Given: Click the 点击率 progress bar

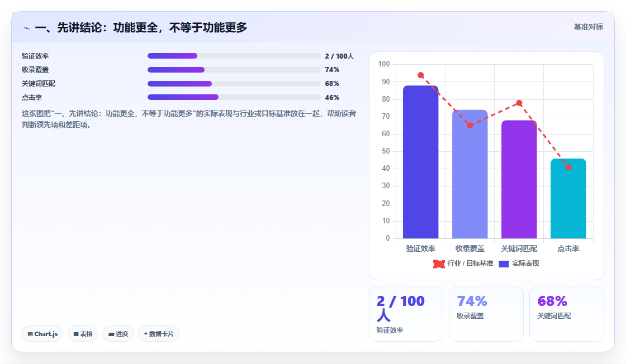Looking at the screenshot, I should pos(234,97).
